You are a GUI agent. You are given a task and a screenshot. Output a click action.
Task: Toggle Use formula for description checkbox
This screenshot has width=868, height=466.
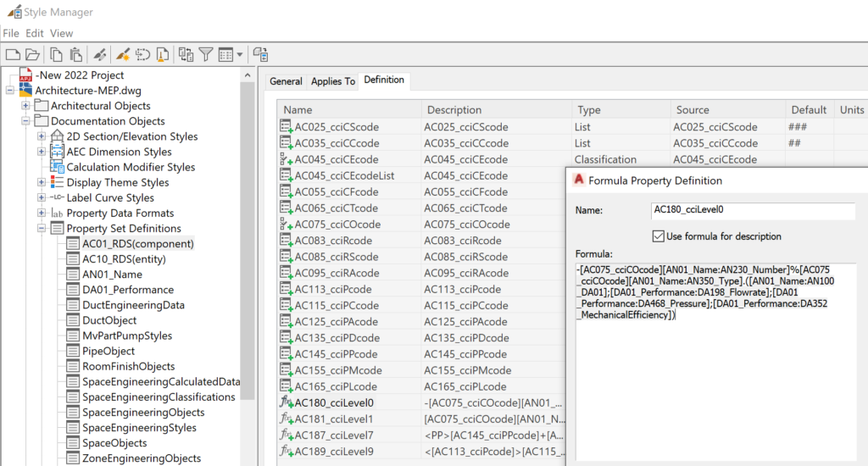pyautogui.click(x=658, y=236)
